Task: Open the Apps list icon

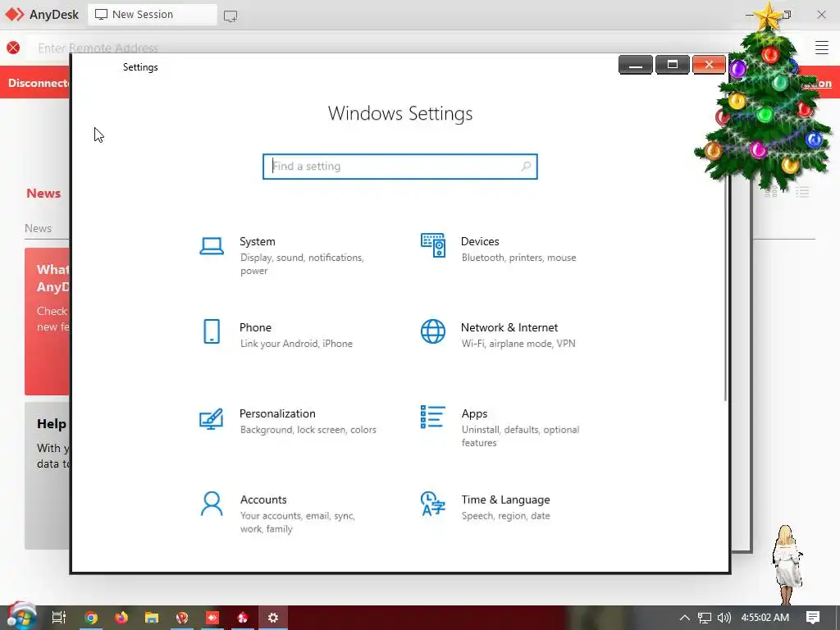Action: pos(433,417)
